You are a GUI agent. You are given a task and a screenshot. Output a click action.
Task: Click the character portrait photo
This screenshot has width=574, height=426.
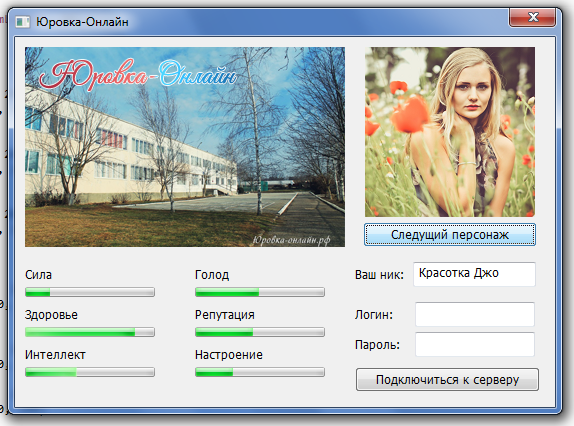450,132
